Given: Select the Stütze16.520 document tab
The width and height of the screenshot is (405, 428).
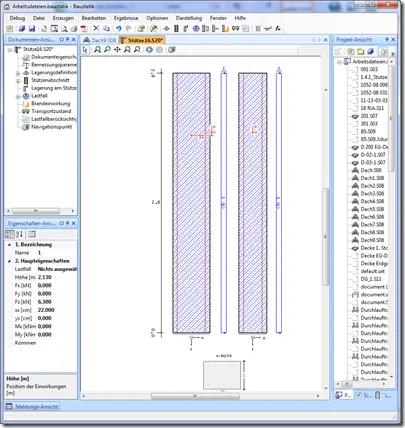Looking at the screenshot, I should [x=142, y=40].
